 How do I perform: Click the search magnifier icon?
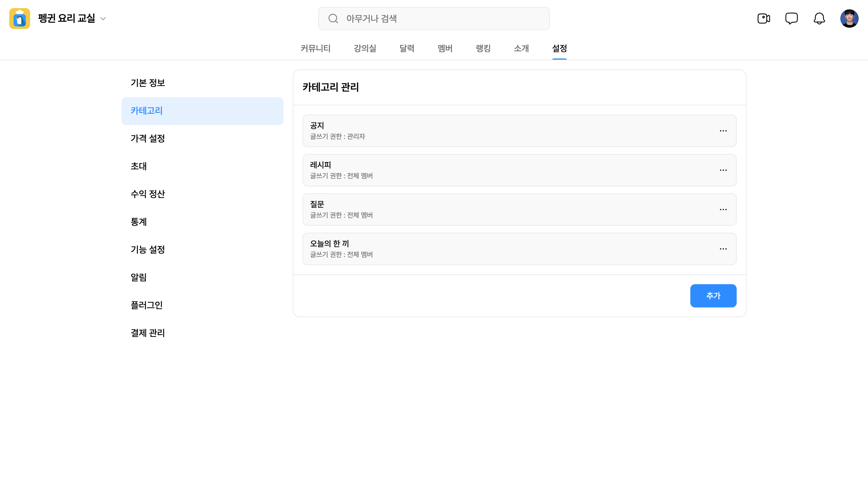[x=333, y=19]
